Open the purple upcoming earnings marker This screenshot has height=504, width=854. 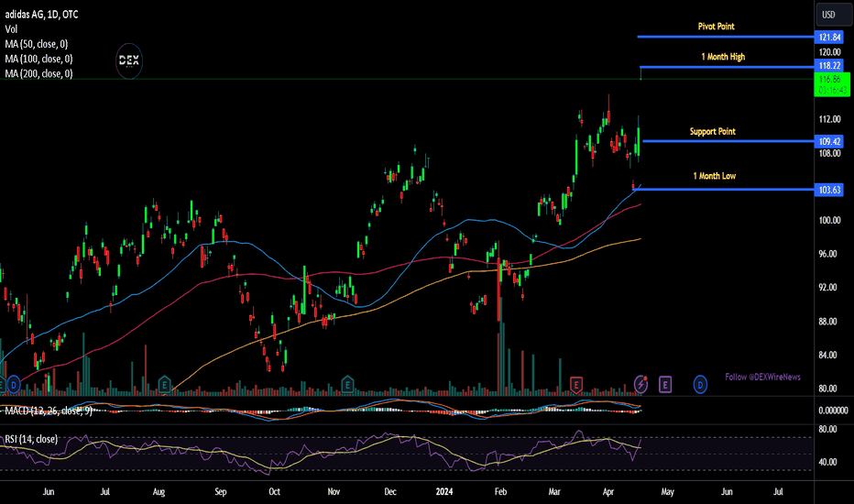pos(665,385)
